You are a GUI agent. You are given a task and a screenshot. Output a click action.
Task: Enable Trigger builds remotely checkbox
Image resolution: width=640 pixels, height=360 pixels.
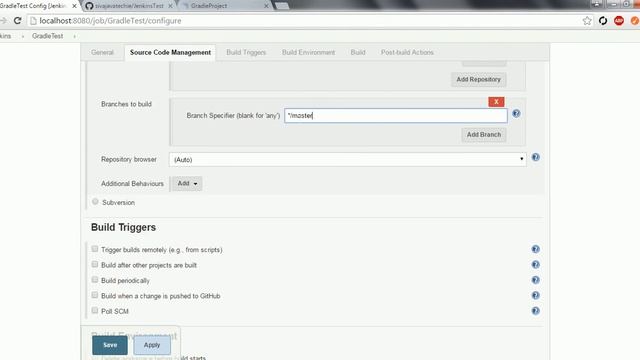click(x=95, y=249)
